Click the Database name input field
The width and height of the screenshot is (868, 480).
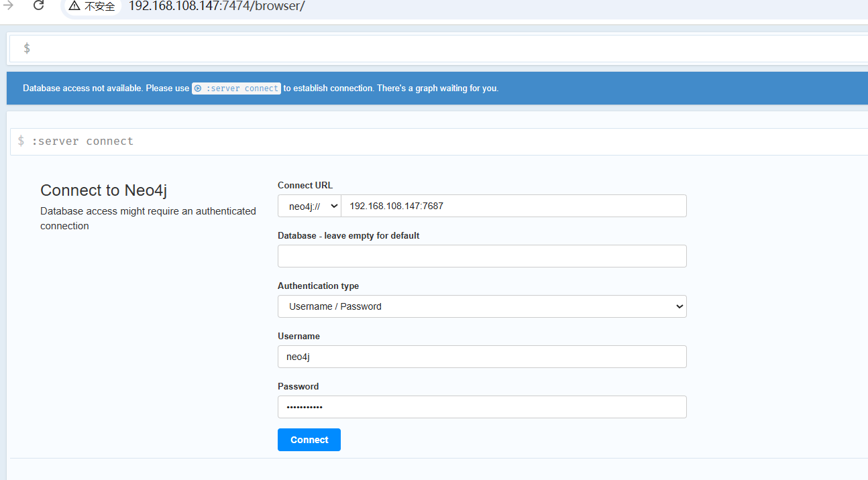click(482, 256)
